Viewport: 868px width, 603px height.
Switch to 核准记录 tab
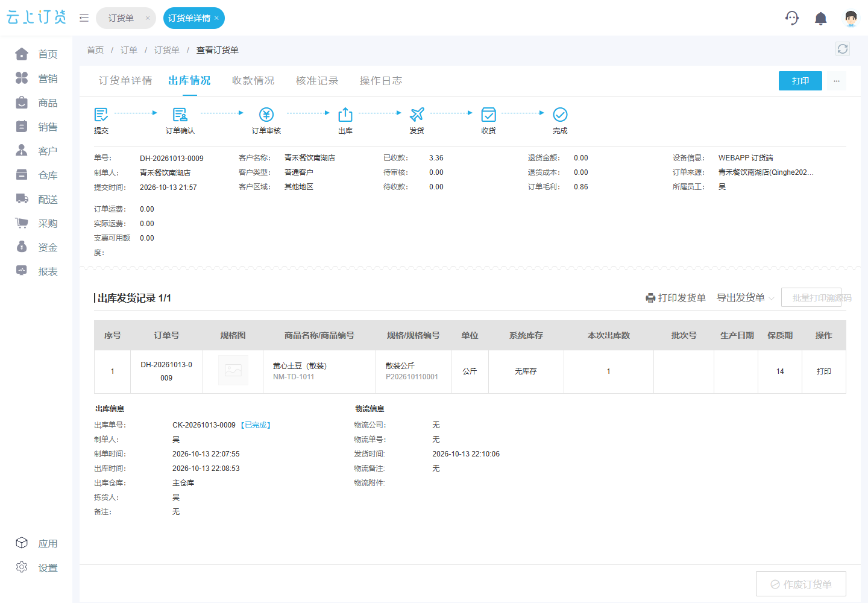[x=317, y=81]
